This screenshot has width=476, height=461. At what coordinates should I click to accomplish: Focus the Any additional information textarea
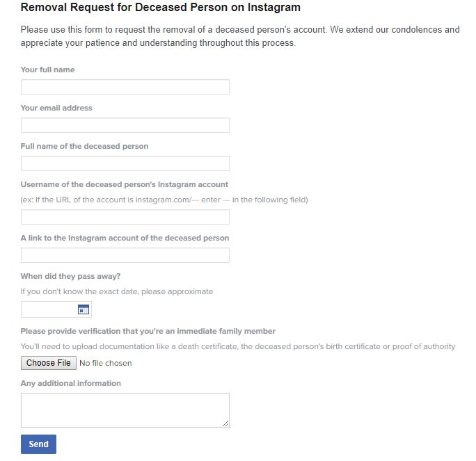[125, 410]
